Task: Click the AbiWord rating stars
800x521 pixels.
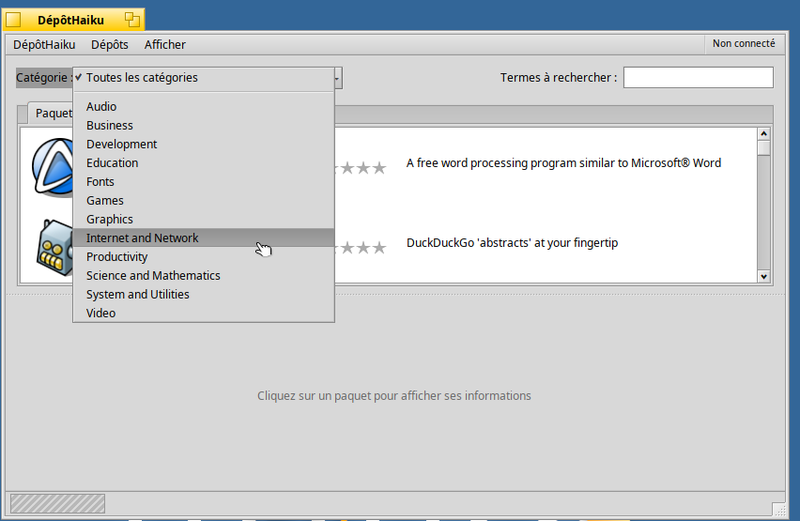Action: 362,168
